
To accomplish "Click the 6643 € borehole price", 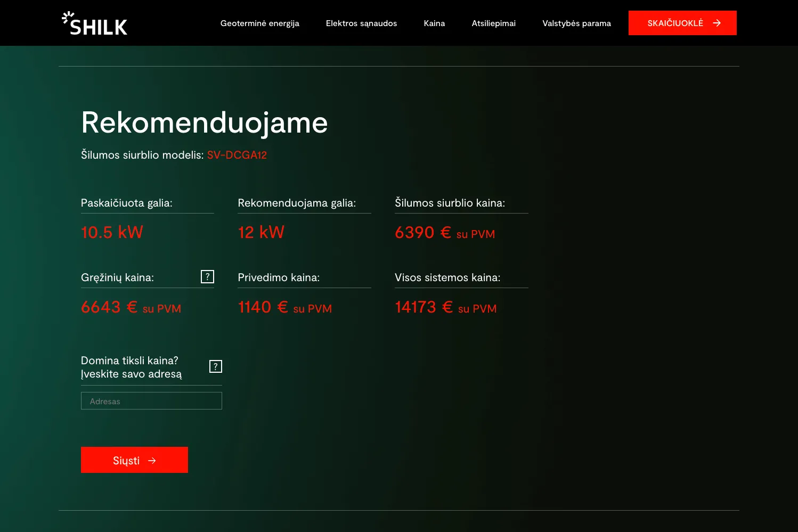I will click(x=109, y=307).
